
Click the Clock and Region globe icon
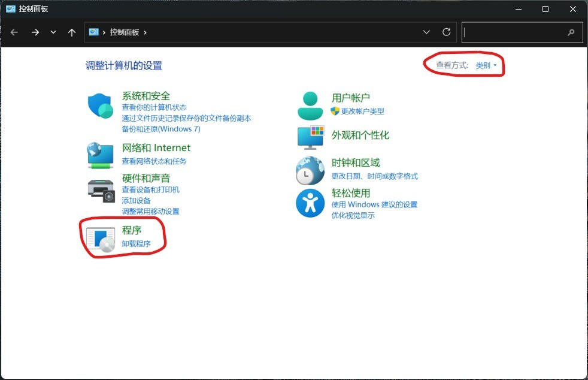[310, 170]
